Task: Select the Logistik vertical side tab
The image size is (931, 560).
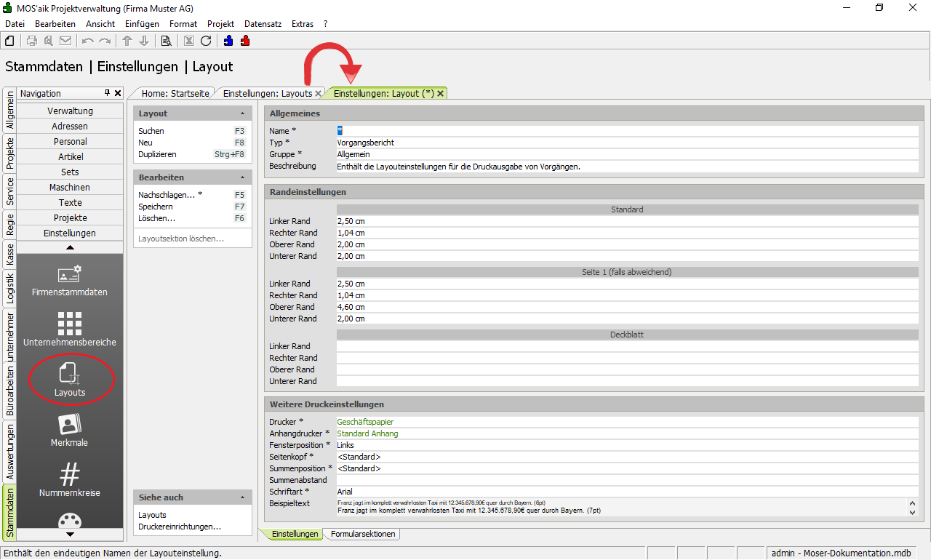Action: click(x=10, y=288)
